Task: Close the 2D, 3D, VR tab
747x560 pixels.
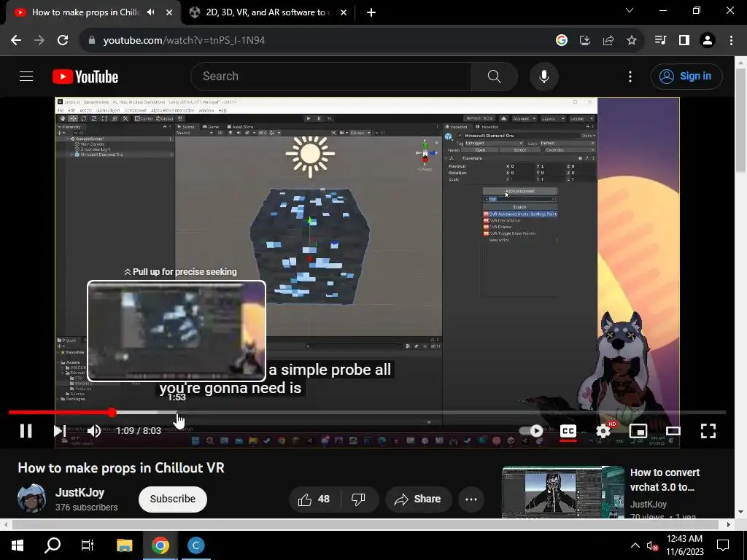Action: (x=343, y=12)
